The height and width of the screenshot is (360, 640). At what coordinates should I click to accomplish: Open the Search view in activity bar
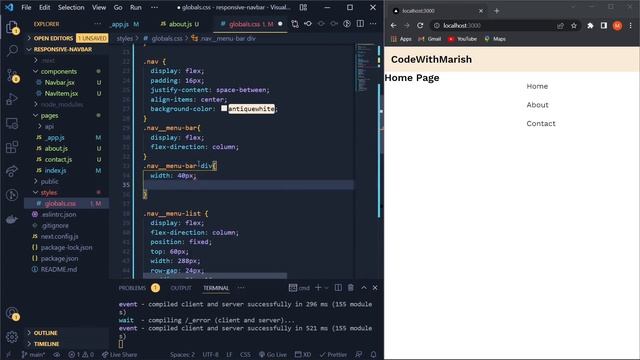[12, 51]
